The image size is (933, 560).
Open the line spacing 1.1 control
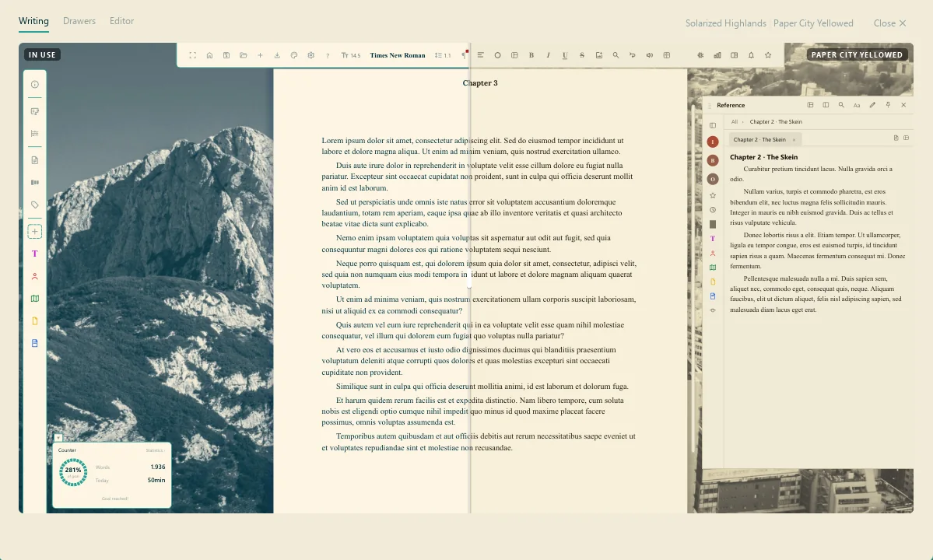pyautogui.click(x=443, y=55)
